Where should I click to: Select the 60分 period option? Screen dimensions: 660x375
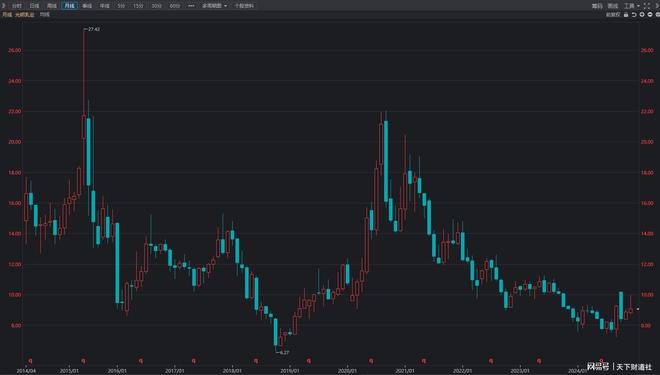174,6
